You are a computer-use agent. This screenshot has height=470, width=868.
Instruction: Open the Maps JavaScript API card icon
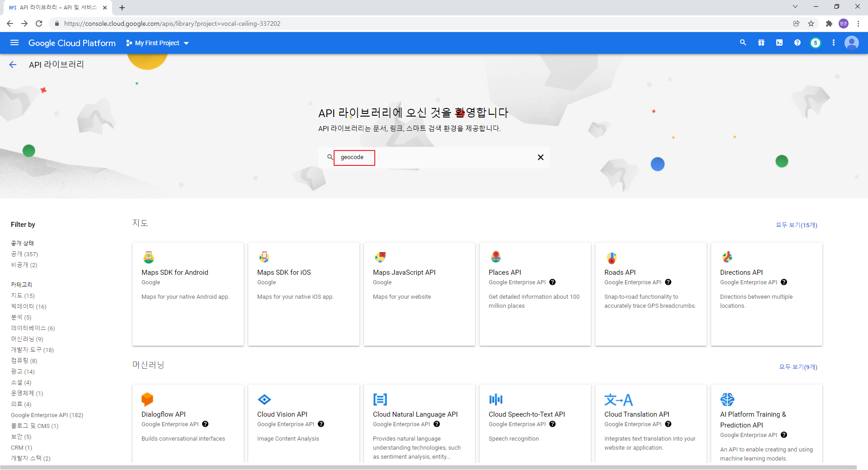[380, 257]
